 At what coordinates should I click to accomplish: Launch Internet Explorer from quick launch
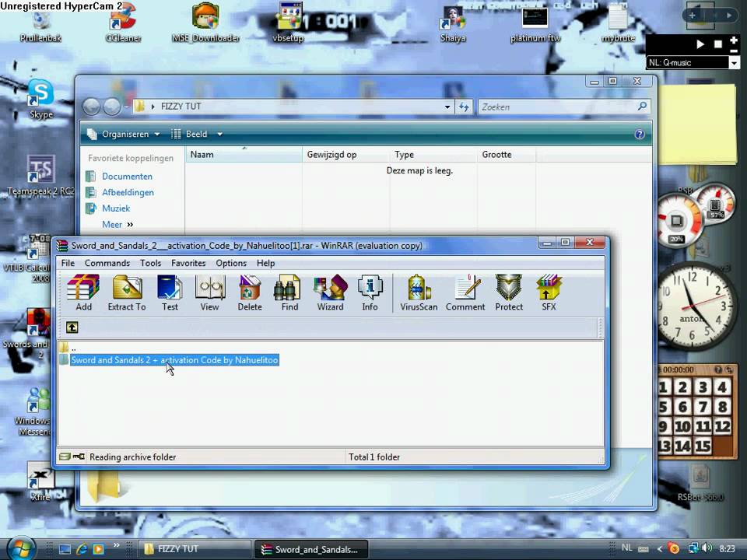click(x=82, y=548)
